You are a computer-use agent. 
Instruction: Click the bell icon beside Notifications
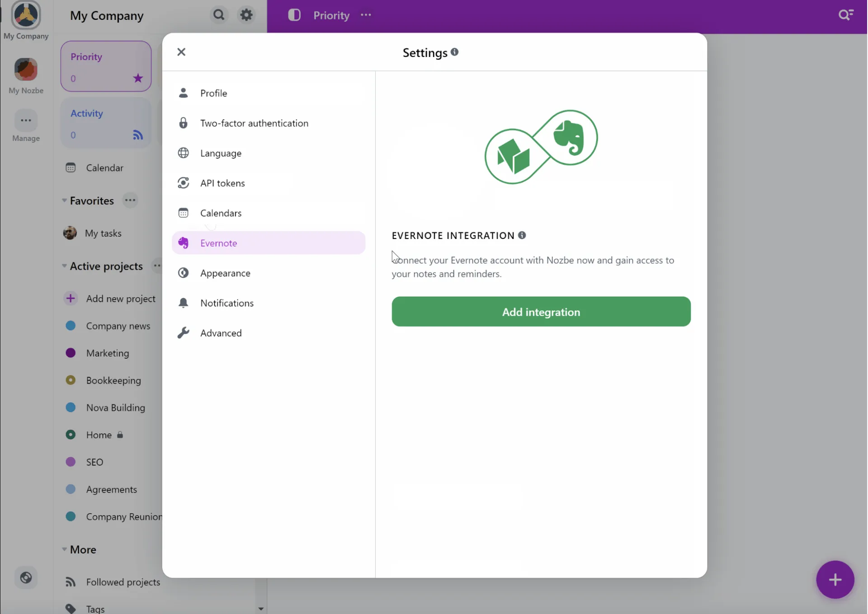click(183, 303)
